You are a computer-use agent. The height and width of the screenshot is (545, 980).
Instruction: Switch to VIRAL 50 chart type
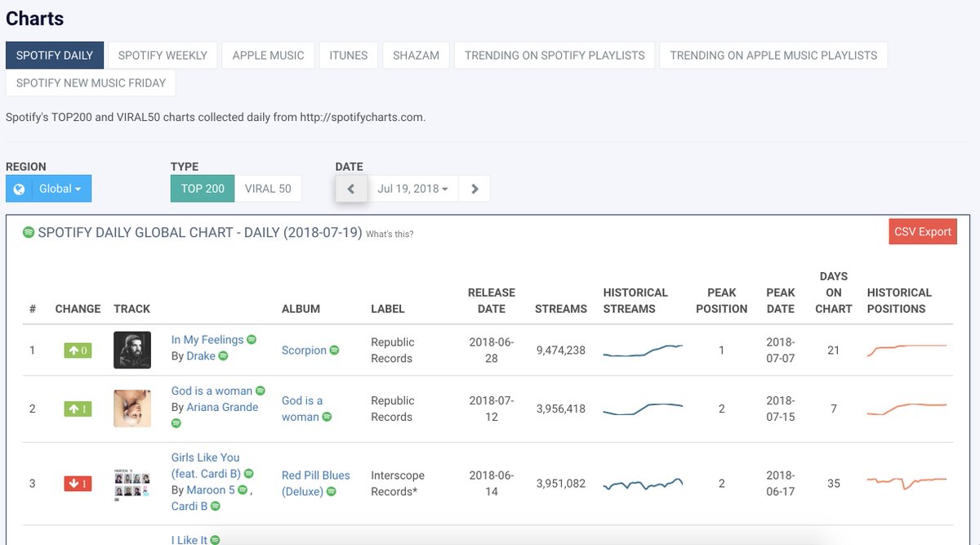coord(268,189)
